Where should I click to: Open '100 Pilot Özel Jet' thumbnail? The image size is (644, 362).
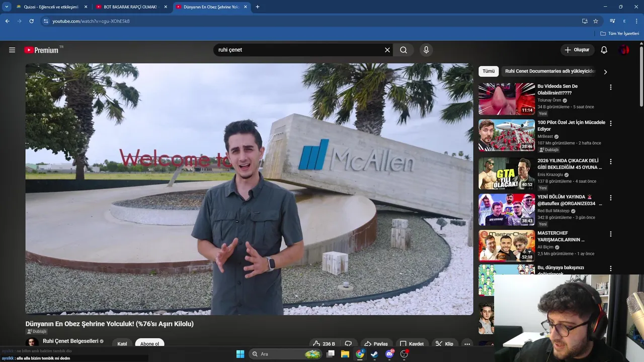507,135
